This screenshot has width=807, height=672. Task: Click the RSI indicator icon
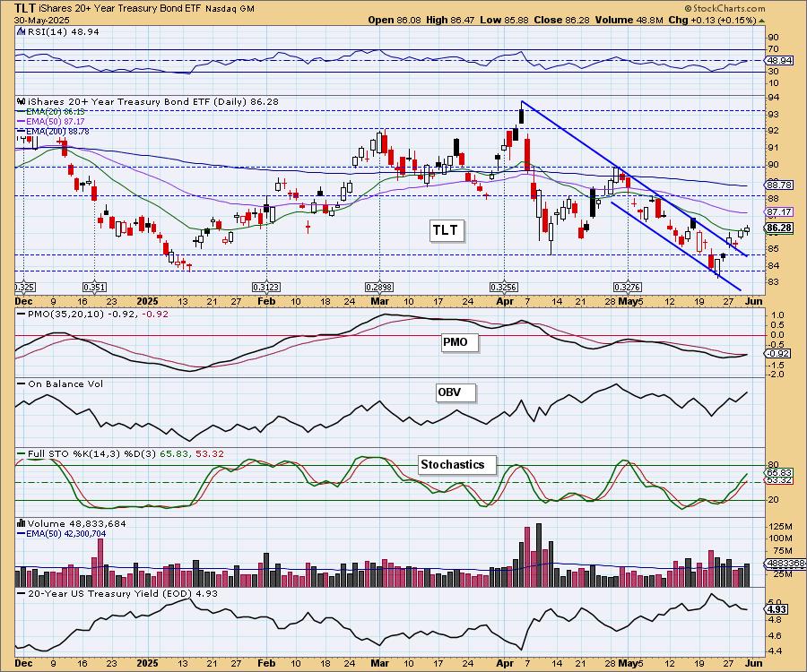pos(21,32)
